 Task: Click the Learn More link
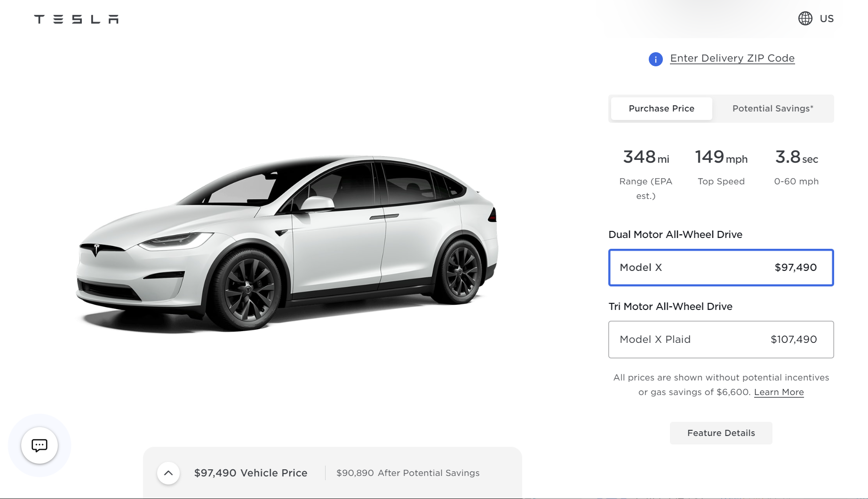(779, 392)
